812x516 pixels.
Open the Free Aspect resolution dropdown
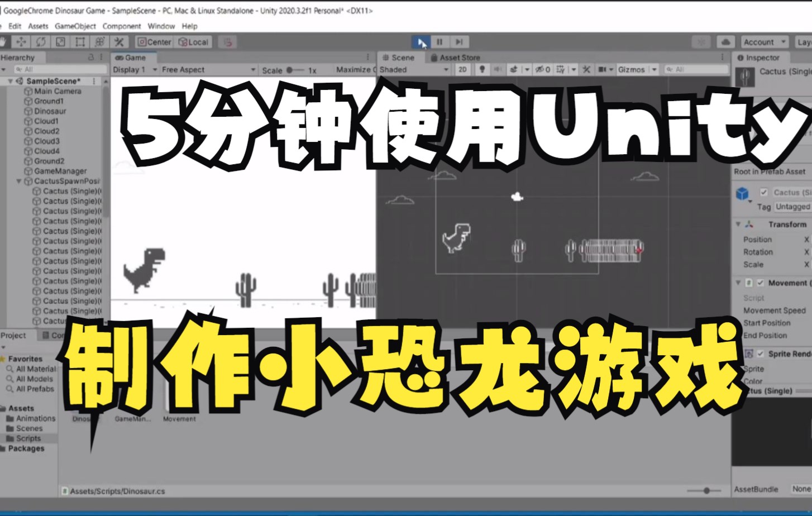coord(207,69)
